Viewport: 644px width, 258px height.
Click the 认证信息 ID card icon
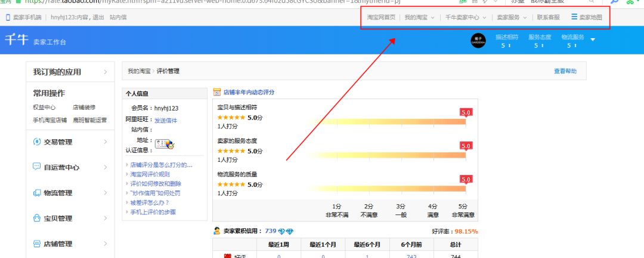click(164, 143)
